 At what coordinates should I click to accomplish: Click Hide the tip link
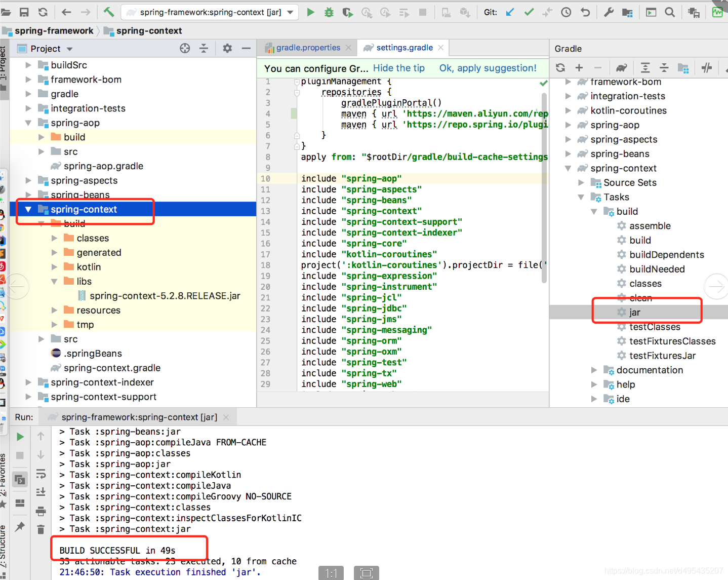(x=399, y=68)
